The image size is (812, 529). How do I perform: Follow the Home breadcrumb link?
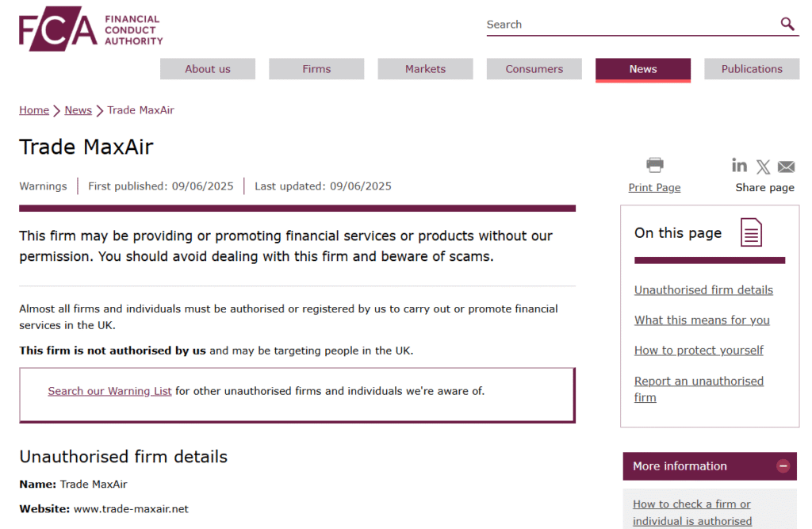(x=34, y=110)
